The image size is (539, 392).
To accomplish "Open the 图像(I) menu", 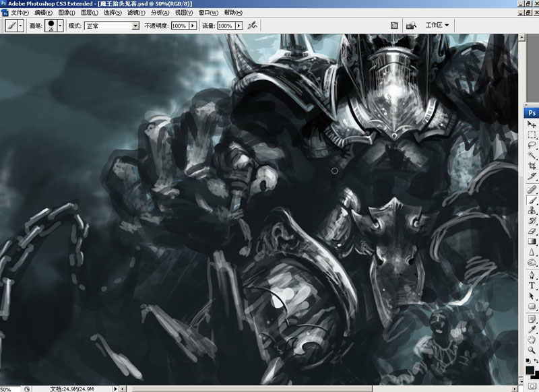I will pyautogui.click(x=66, y=13).
